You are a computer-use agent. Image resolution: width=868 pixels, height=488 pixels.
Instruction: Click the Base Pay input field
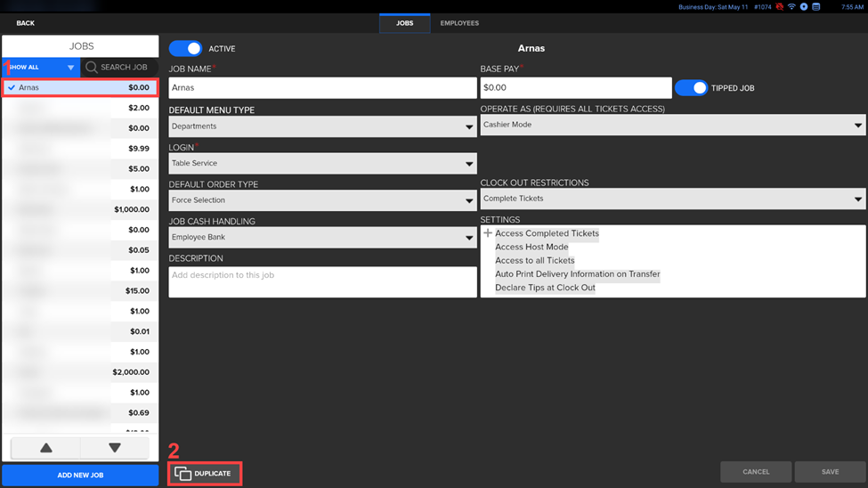click(x=576, y=87)
